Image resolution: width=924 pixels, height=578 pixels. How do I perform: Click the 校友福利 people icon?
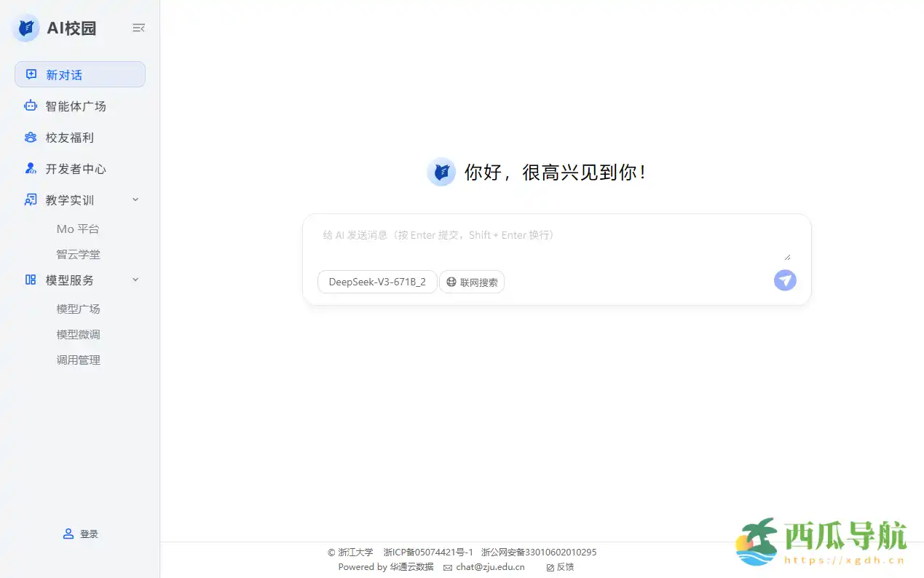[30, 137]
